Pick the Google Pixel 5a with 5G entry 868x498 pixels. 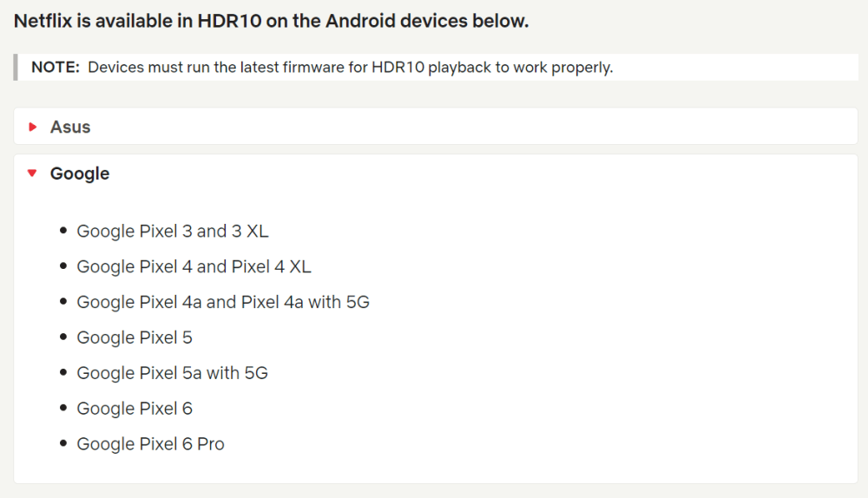(172, 373)
